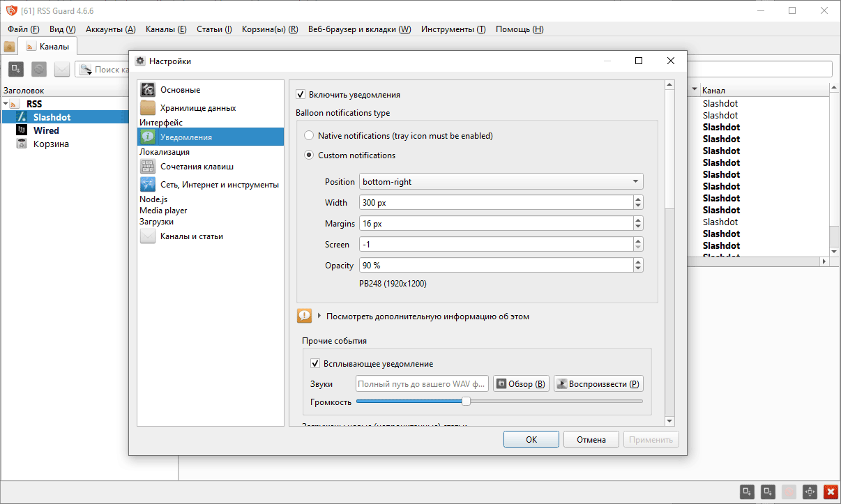Expand Посмотреть дополнительную информацию об этом
The image size is (841, 504).
coord(319,316)
